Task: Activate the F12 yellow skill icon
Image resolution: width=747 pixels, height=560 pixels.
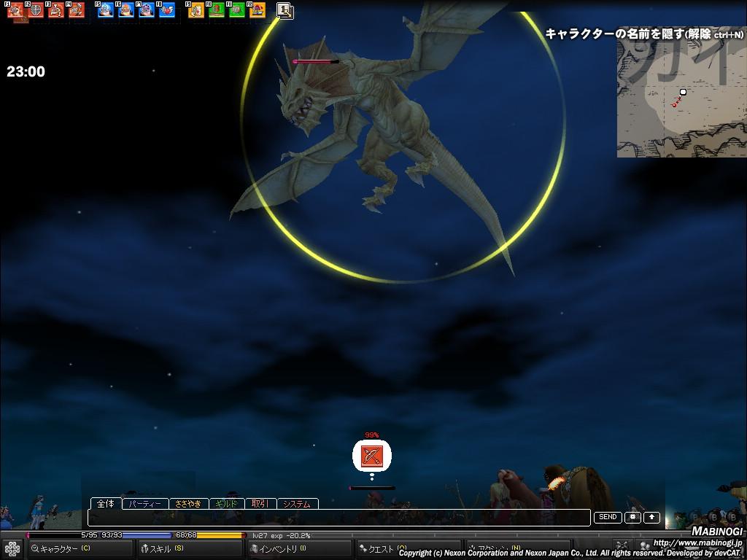Action: coord(258,10)
